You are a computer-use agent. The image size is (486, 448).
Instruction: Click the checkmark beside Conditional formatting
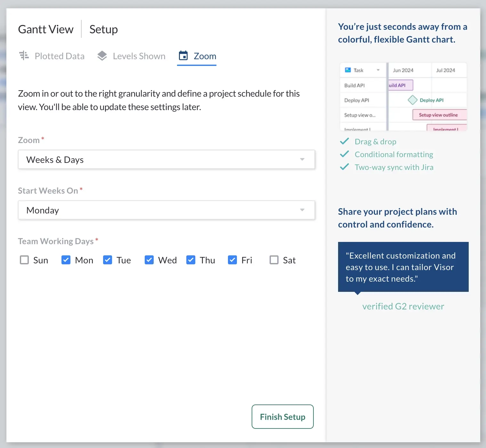(x=344, y=154)
